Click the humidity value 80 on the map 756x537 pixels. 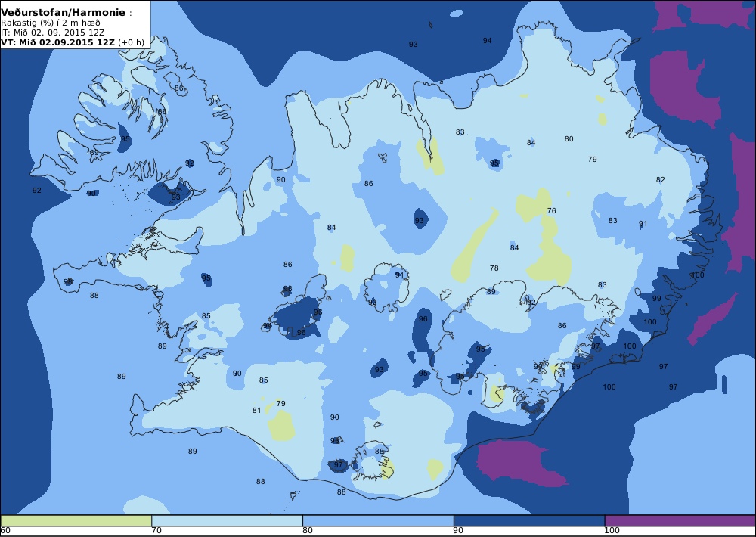pos(569,138)
